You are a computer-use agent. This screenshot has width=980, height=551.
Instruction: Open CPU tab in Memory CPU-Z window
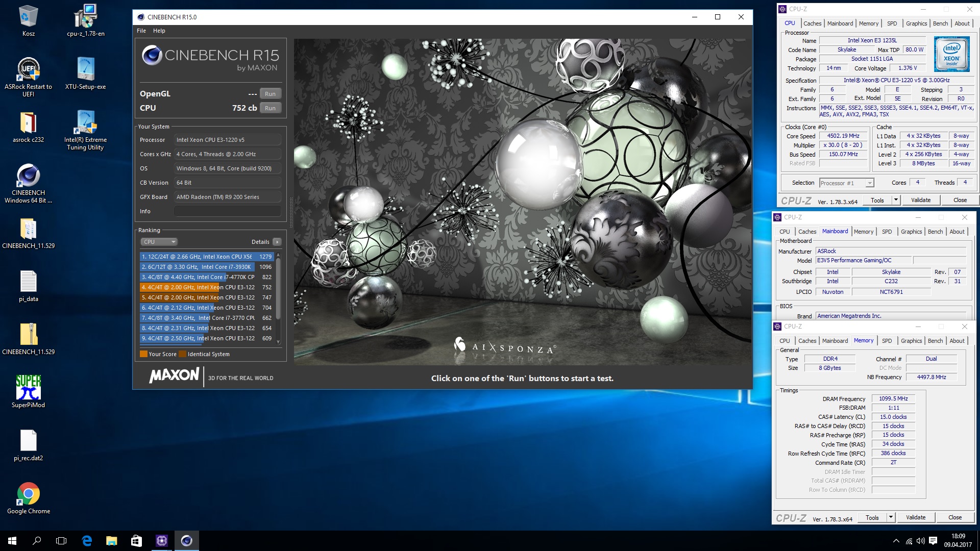pos(785,341)
